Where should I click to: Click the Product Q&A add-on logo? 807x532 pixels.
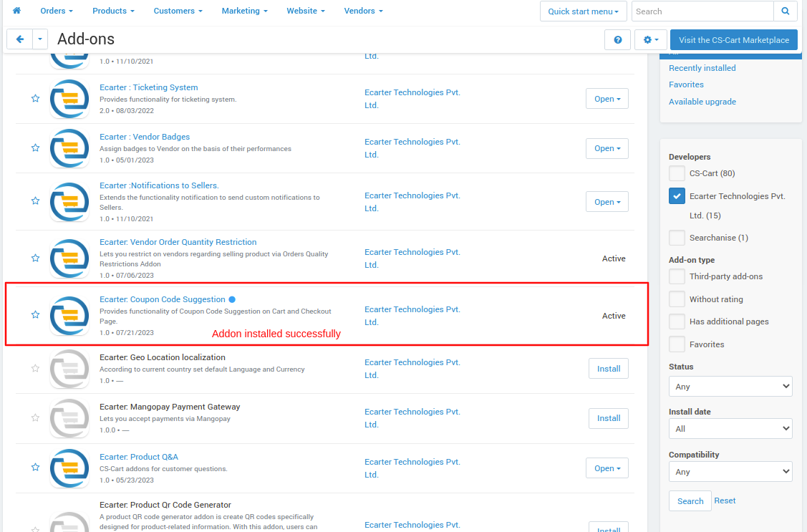tap(69, 468)
